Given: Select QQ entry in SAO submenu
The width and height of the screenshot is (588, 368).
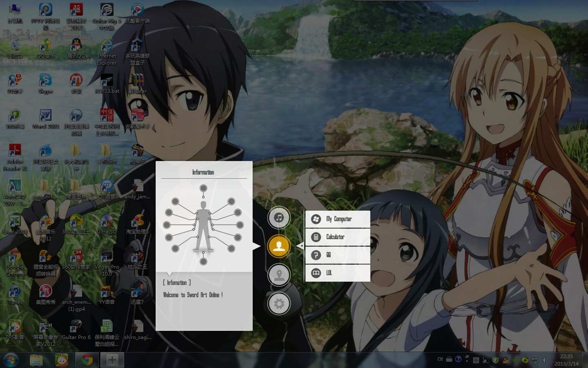Looking at the screenshot, I should (338, 255).
